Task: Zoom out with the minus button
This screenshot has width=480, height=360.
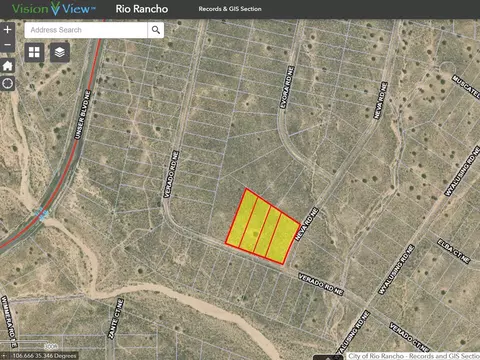Action: click(x=7, y=45)
